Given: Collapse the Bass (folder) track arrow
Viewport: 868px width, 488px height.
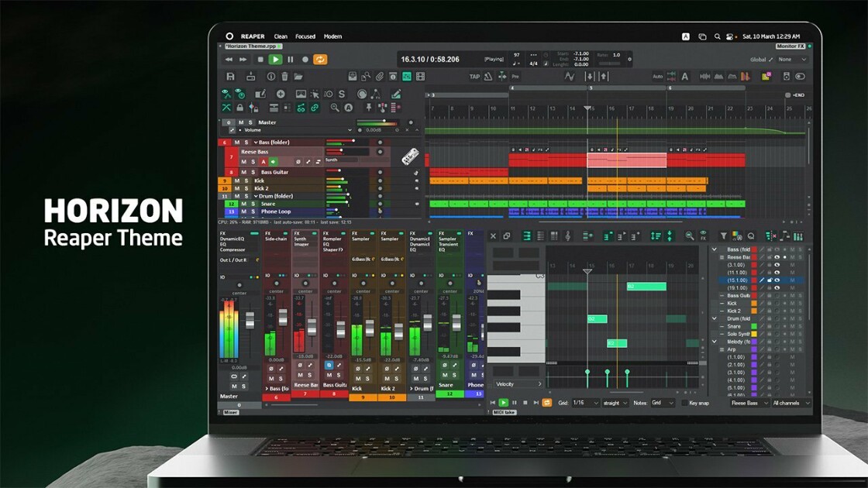Looking at the screenshot, I should 255,143.
